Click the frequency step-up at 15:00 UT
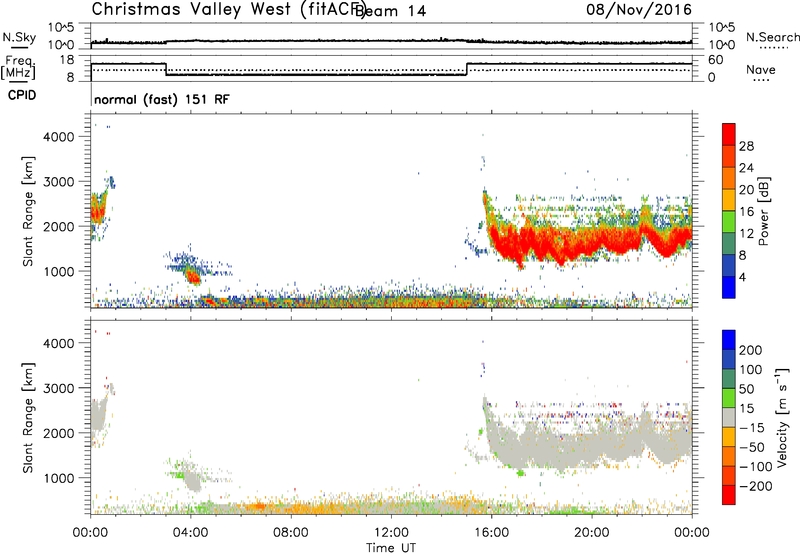The image size is (800, 554). (x=467, y=69)
